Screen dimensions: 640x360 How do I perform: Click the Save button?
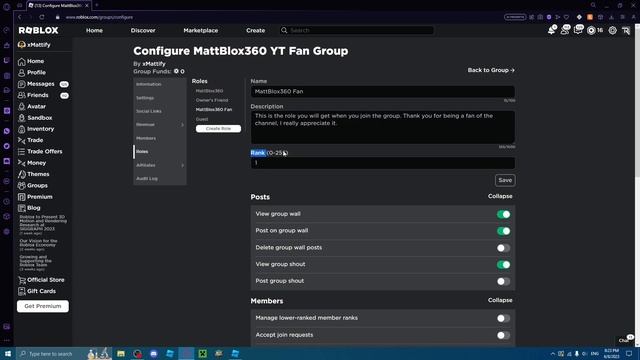point(505,180)
